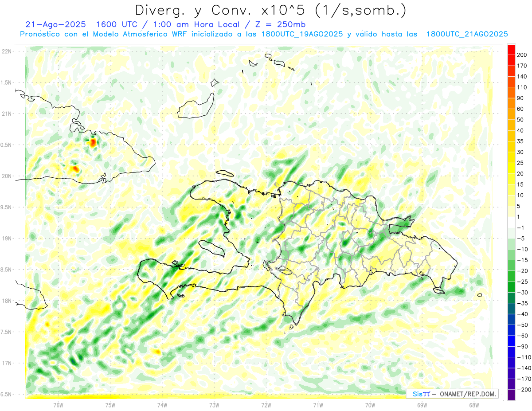The image size is (532, 411).
Task: Click the latitude label "0.5N"
Action: point(6,145)
